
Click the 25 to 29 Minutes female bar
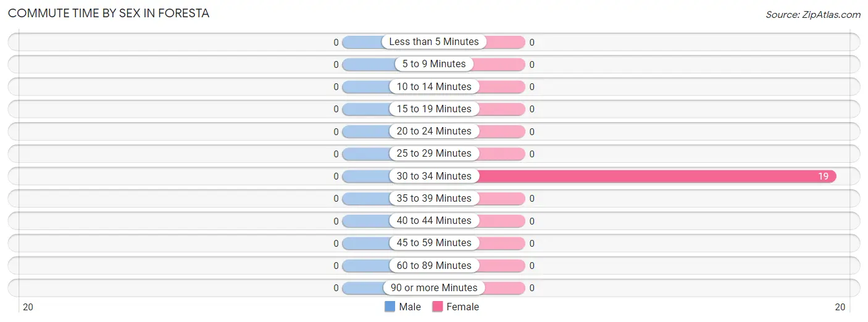click(501, 154)
